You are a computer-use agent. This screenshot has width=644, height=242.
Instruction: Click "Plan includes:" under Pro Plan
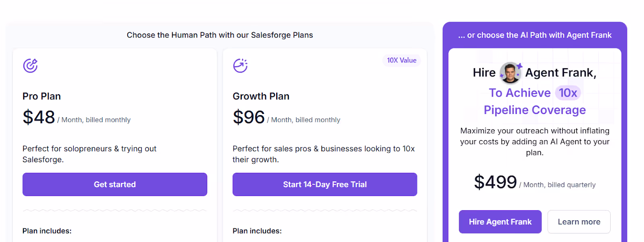[47, 231]
